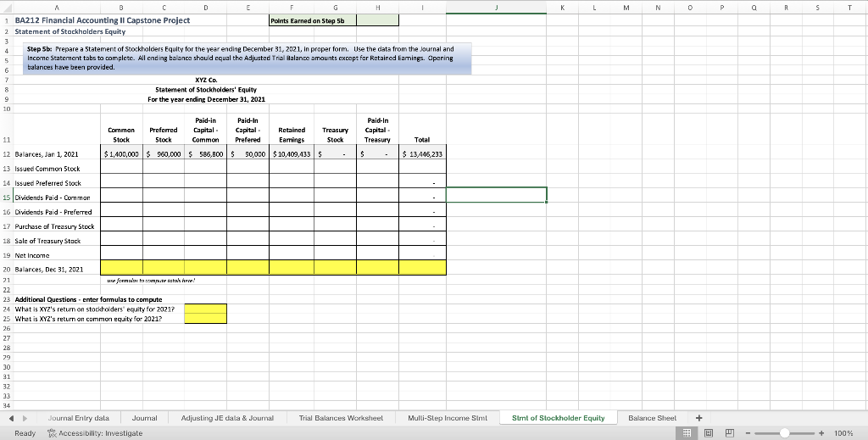Select Common Stock ending balance cell row 20
868x440 pixels.
(122, 268)
